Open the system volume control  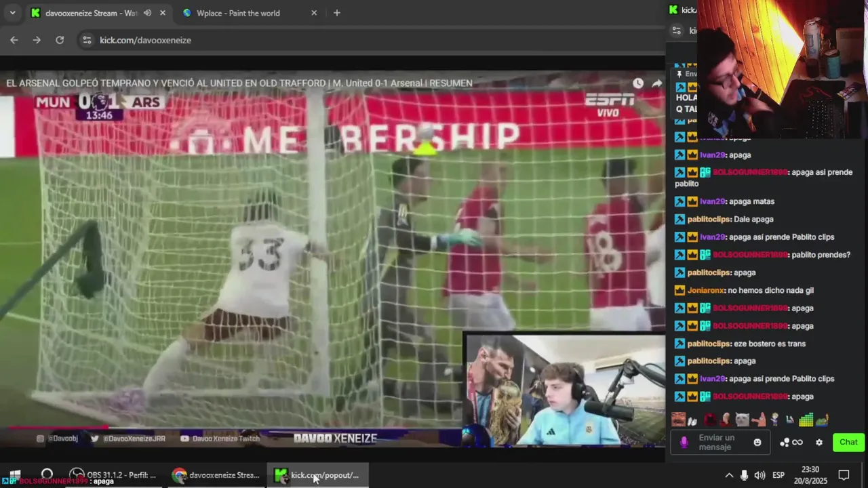(x=759, y=475)
